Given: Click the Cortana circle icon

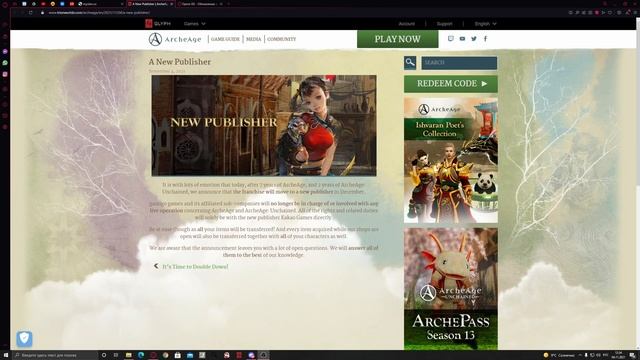Looking at the screenshot, I should point(104,355).
